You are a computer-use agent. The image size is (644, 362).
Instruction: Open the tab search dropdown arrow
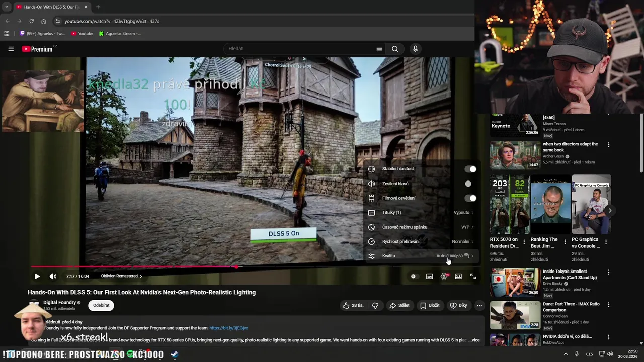tap(7, 7)
